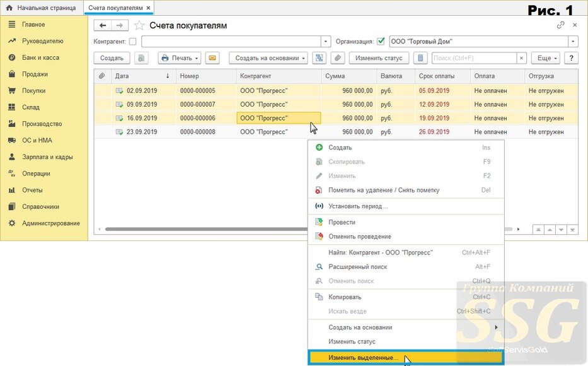The width and height of the screenshot is (588, 366).
Task: Open the Производство section
Action: click(x=42, y=124)
